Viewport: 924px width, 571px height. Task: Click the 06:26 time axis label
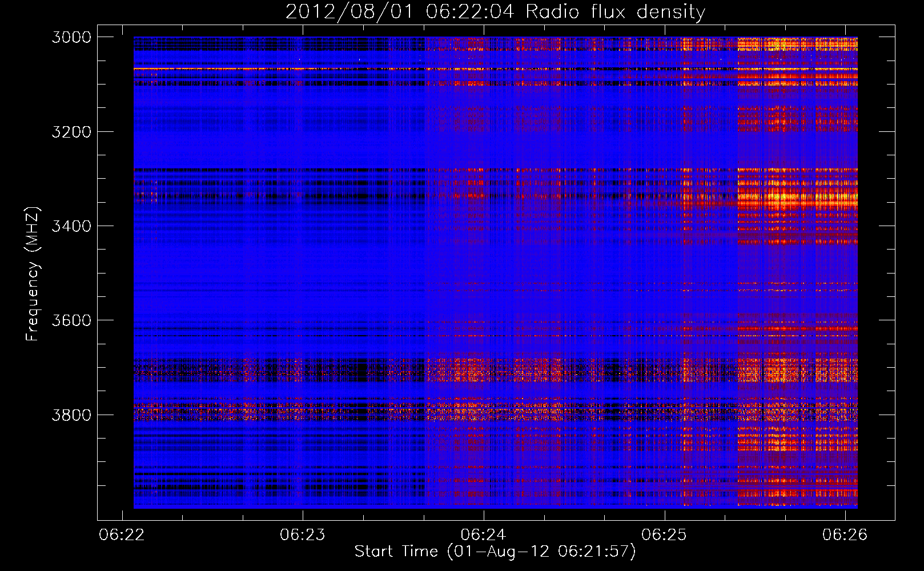[x=845, y=534]
